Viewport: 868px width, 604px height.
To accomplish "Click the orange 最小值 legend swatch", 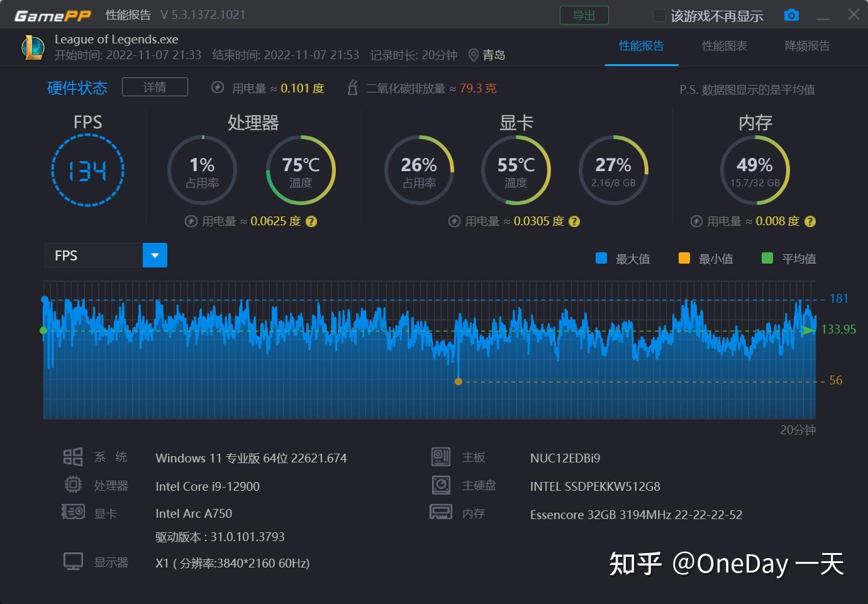I will 684,258.
